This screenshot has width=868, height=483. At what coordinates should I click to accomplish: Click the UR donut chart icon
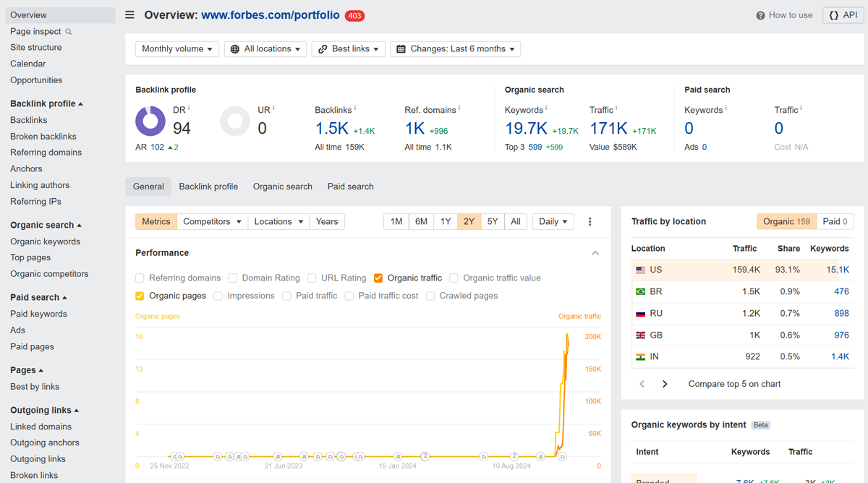tap(235, 121)
